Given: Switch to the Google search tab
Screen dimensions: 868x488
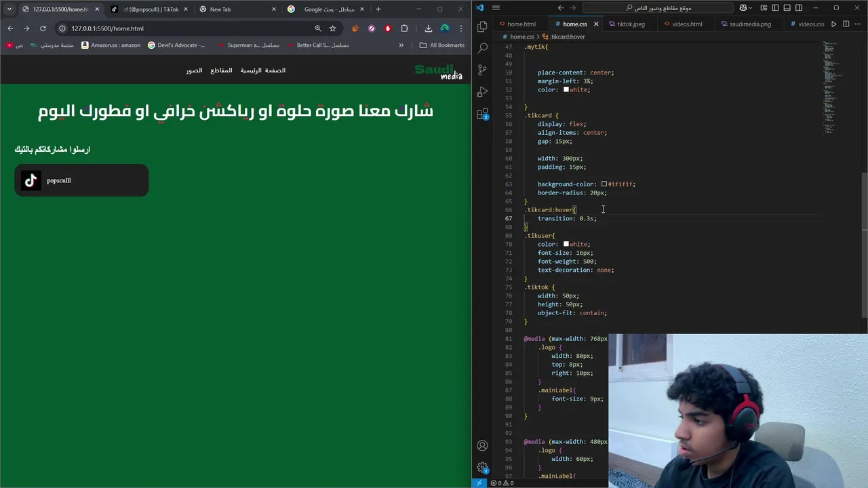Looking at the screenshot, I should click(327, 9).
